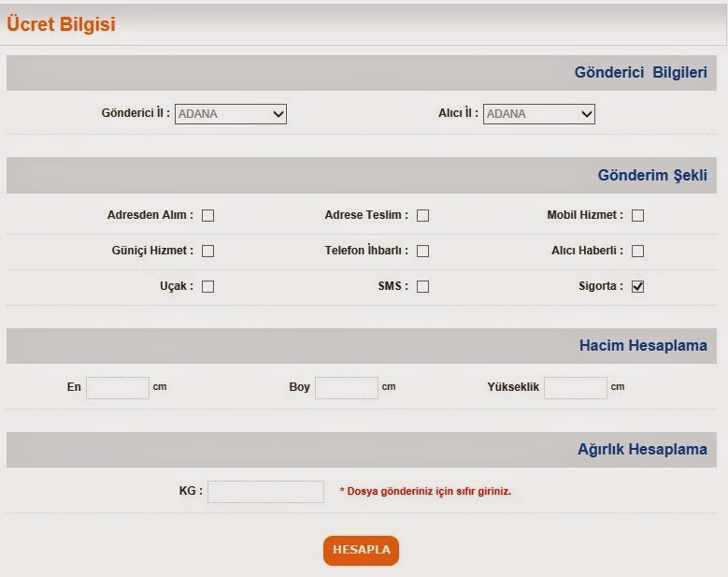Tick the Uçak shipping checkbox
Viewport: 728px width, 577px height.
tap(208, 287)
